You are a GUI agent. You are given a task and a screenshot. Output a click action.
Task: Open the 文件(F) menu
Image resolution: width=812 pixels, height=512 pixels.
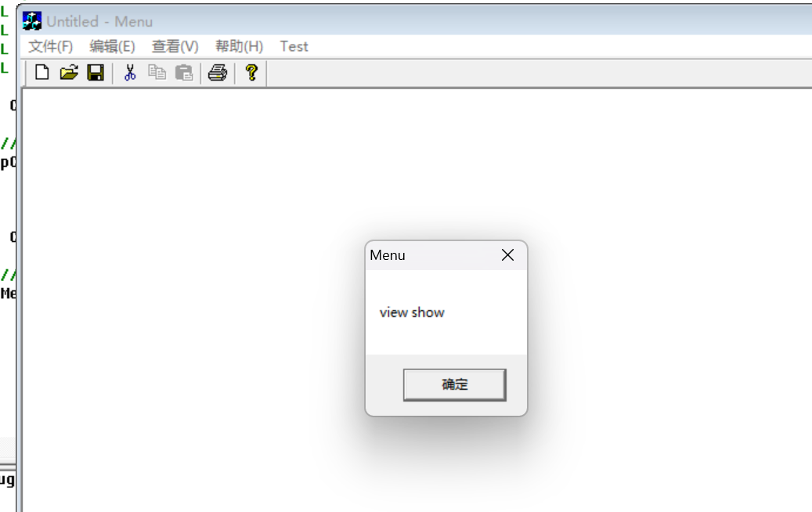(x=50, y=47)
